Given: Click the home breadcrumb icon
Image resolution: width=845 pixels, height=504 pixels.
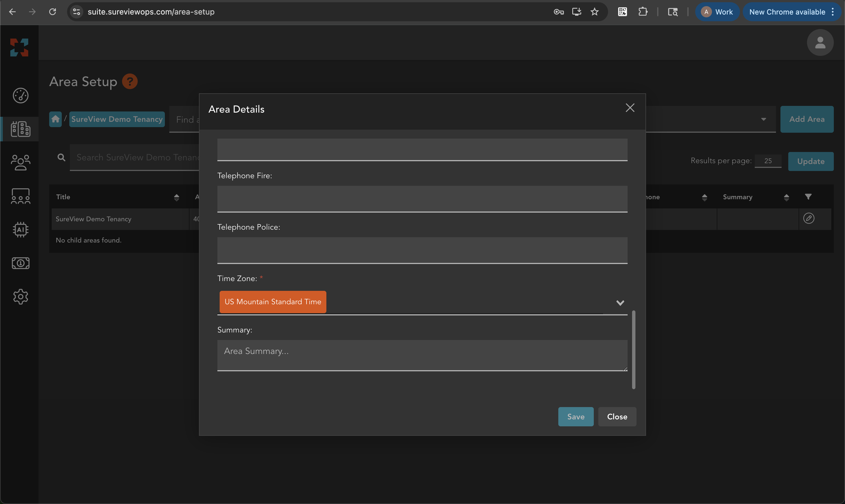Looking at the screenshot, I should click(x=55, y=119).
